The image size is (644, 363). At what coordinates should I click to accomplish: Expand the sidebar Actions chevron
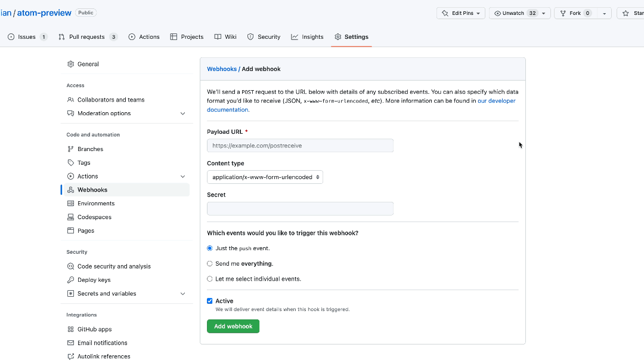(183, 176)
